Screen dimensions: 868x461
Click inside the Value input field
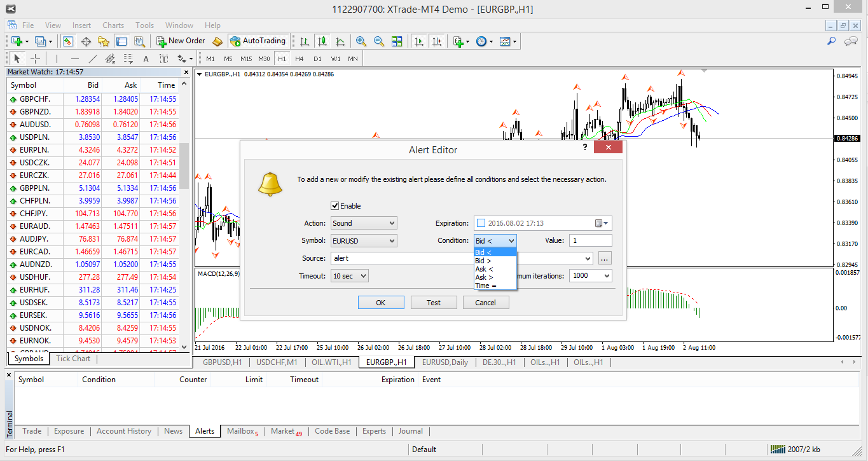tap(590, 240)
